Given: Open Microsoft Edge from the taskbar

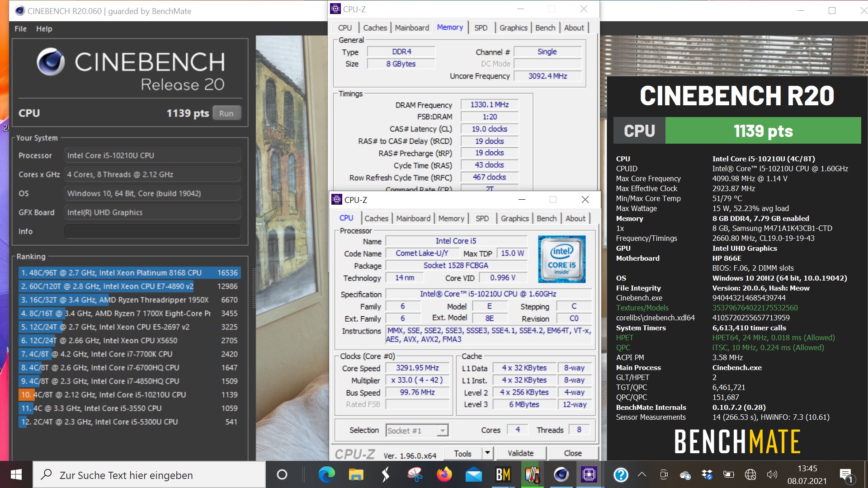Looking at the screenshot, I should tap(326, 474).
